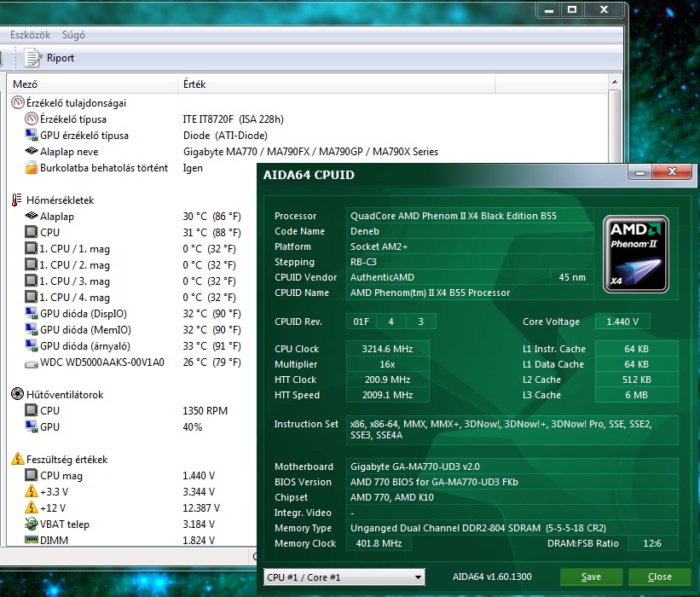700x597 pixels.
Task: Click the 1.440 V Core Voltage value
Action: tap(622, 322)
